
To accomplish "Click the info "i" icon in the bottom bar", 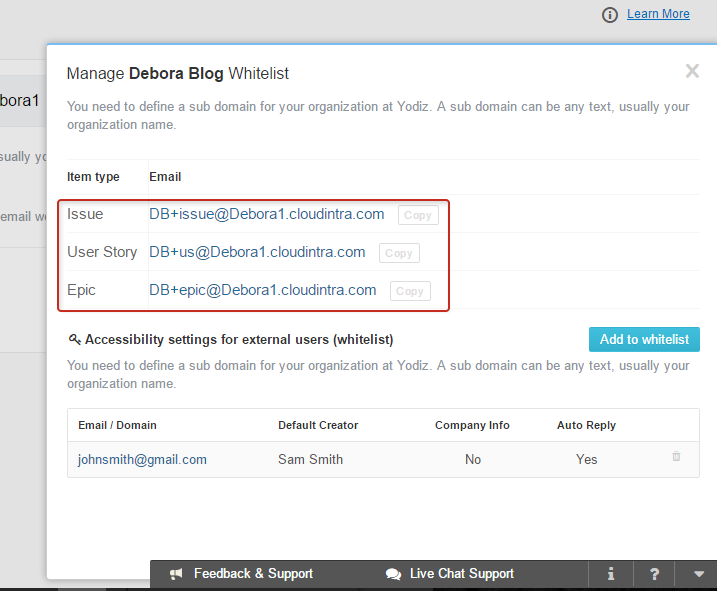I will tap(610, 574).
